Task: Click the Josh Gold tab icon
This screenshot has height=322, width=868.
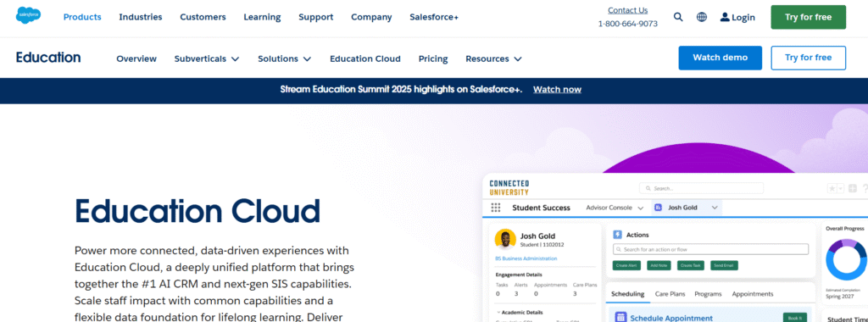Action: [658, 208]
